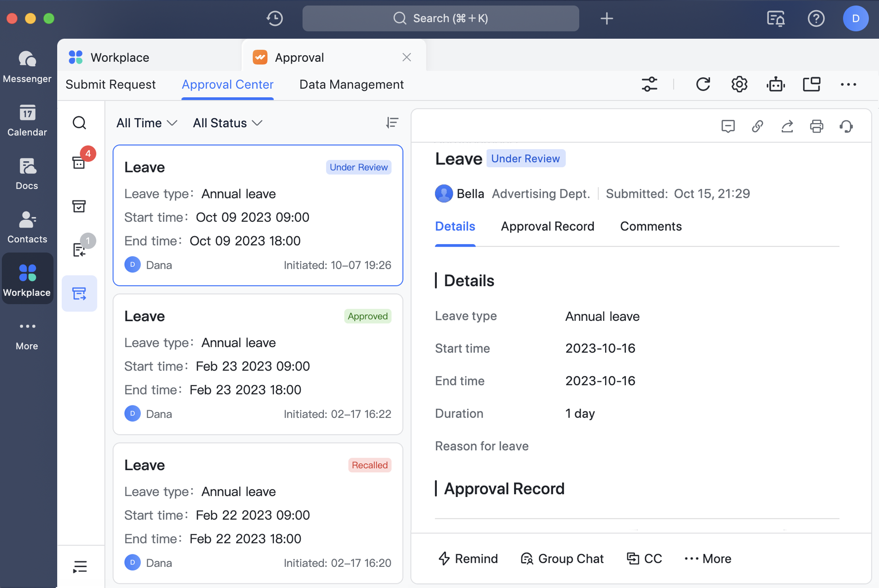Open the Workplace app in left sidebar

[x=27, y=278]
